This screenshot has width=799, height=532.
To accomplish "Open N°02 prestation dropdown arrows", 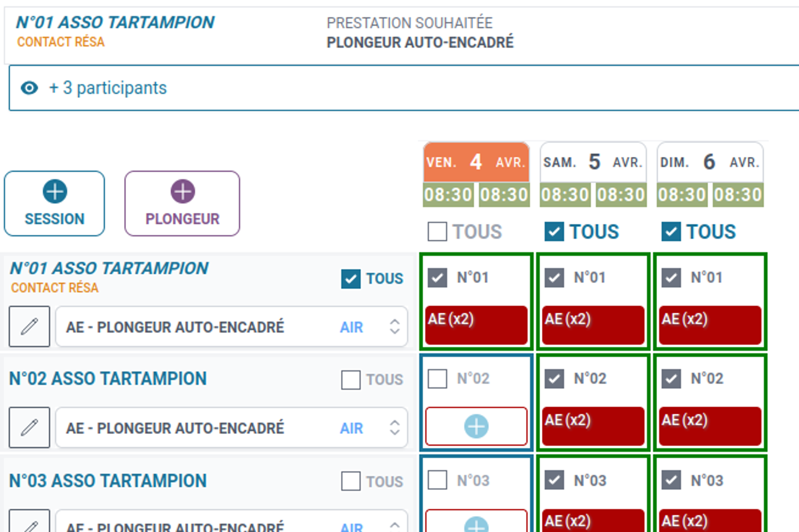I will 394,428.
